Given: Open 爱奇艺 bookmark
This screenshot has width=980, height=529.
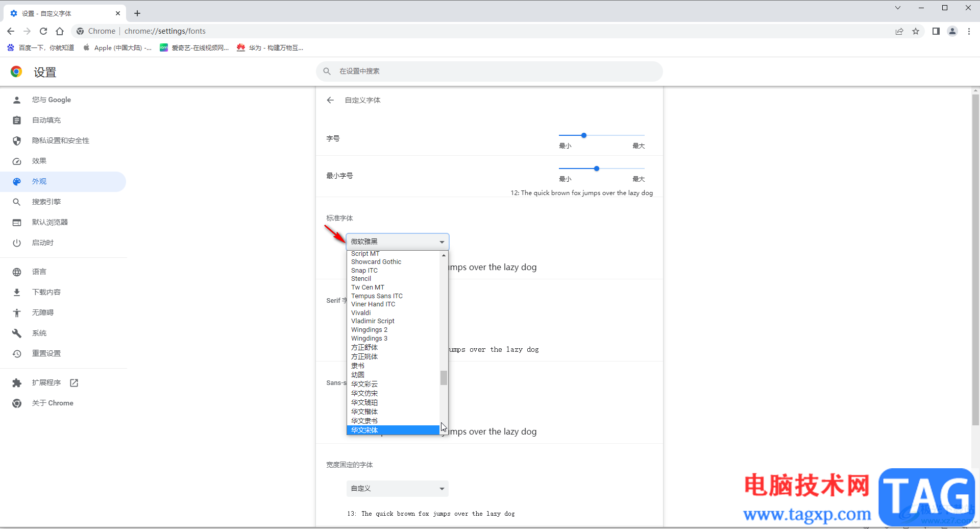Looking at the screenshot, I should click(194, 47).
